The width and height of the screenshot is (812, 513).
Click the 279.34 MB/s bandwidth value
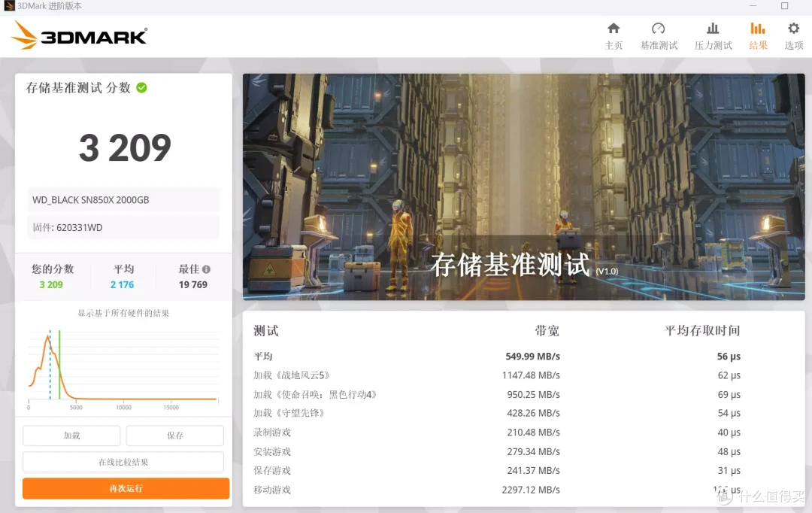533,451
